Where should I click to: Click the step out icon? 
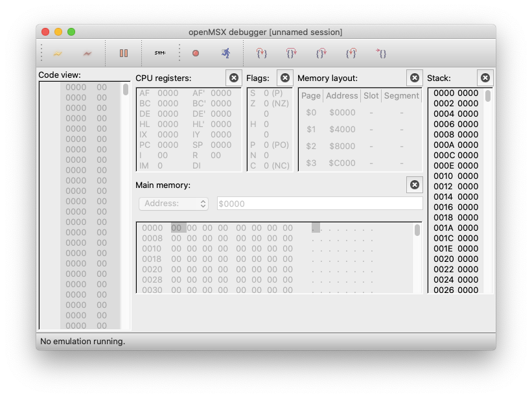321,53
